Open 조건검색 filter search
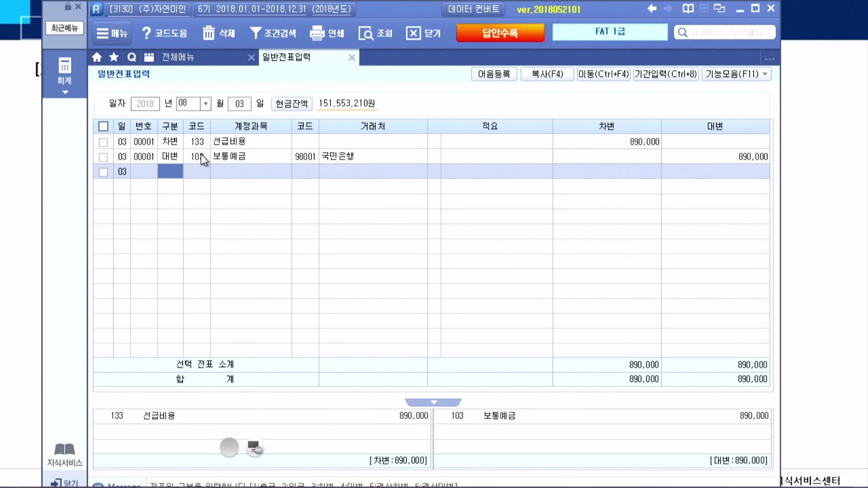This screenshot has width=868, height=488. coord(273,33)
